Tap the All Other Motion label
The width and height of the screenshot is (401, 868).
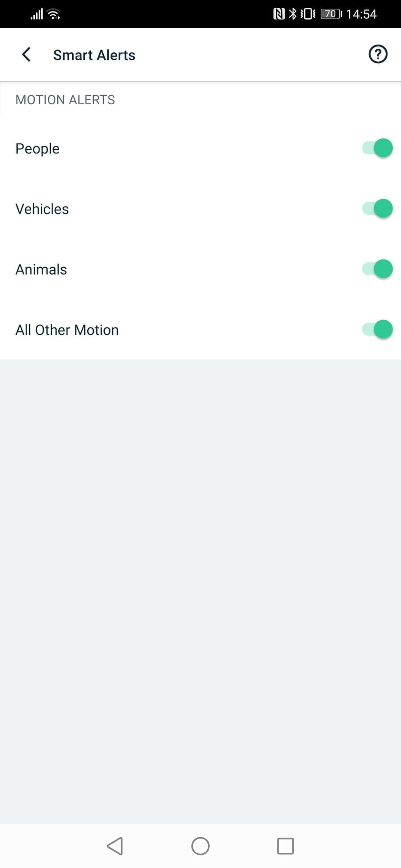67,330
